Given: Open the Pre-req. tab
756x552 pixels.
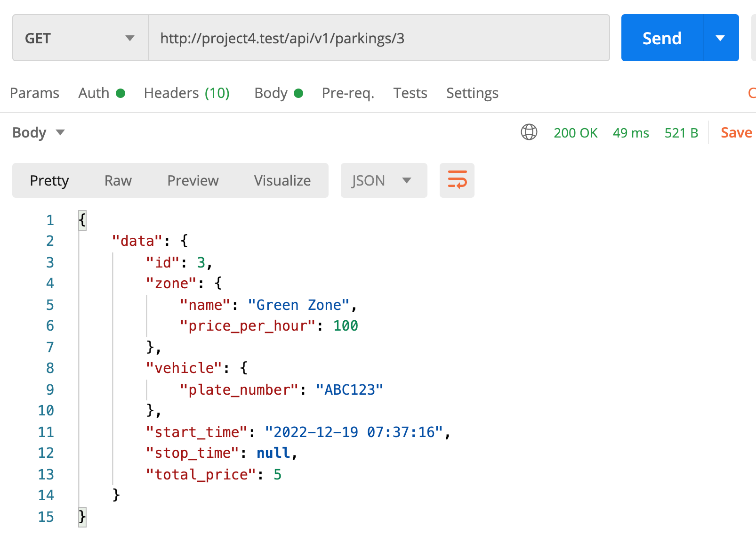Looking at the screenshot, I should (347, 93).
